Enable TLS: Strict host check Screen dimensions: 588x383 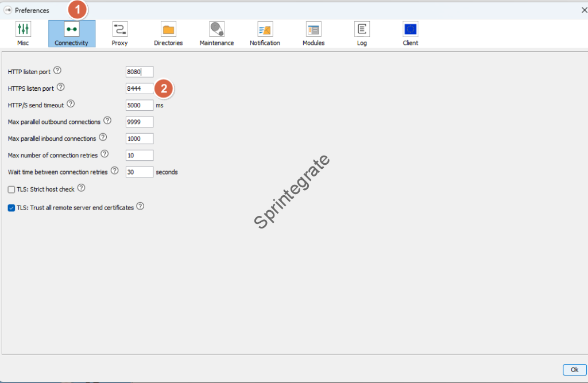[11, 189]
